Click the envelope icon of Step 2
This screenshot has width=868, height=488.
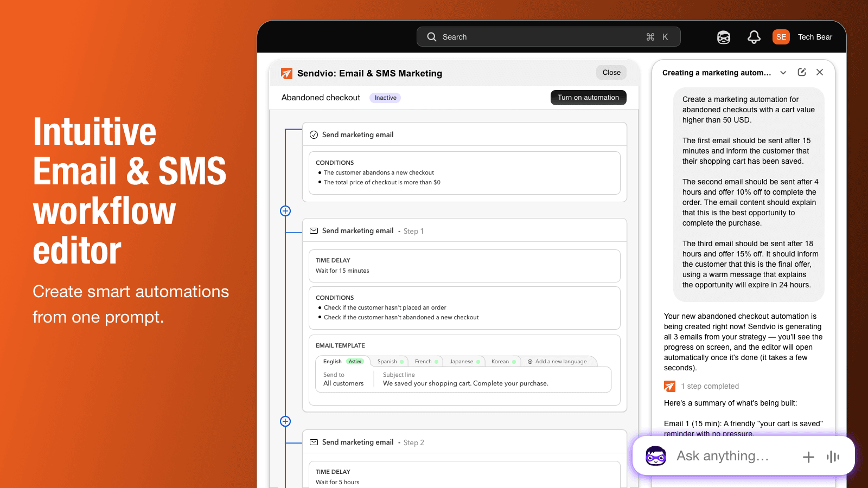[x=314, y=442]
